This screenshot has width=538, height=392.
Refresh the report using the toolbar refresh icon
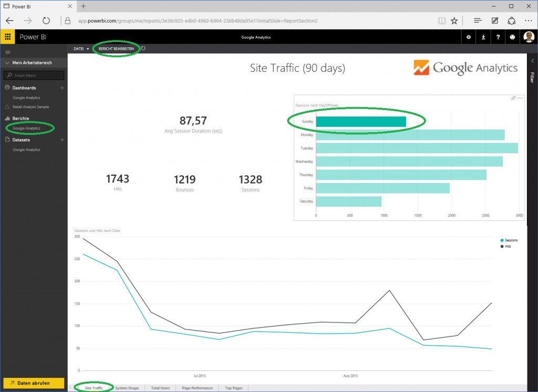(143, 48)
